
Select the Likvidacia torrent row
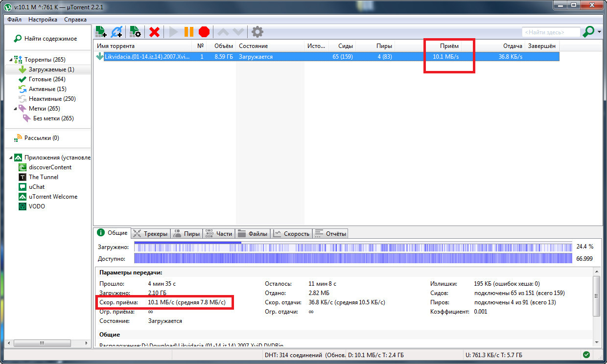tap(327, 57)
